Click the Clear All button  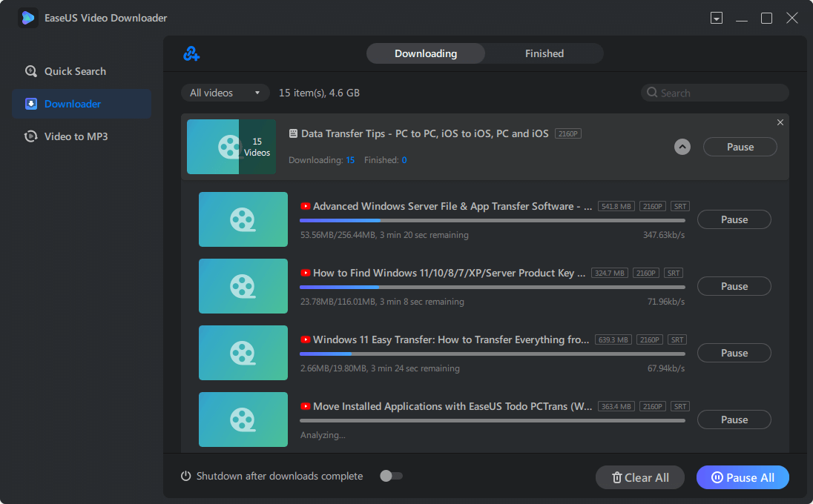pyautogui.click(x=639, y=477)
